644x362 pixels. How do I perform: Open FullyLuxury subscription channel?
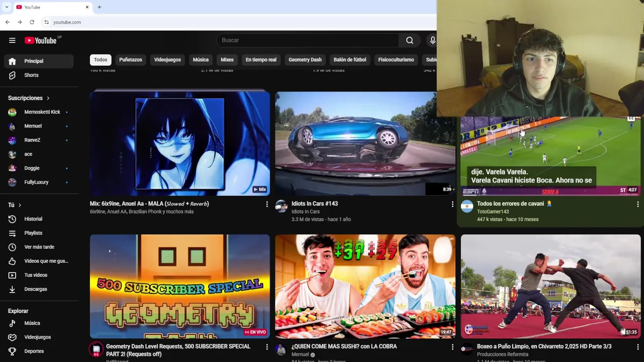pos(39,183)
